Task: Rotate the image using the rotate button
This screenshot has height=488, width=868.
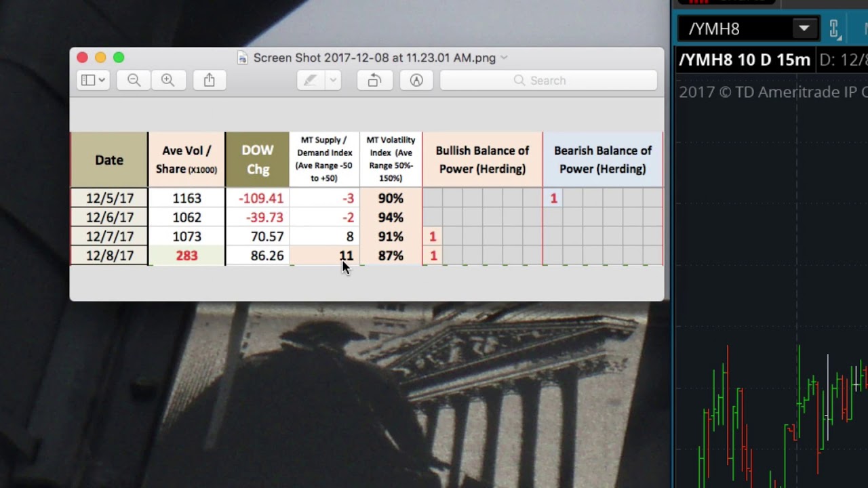Action: (374, 80)
